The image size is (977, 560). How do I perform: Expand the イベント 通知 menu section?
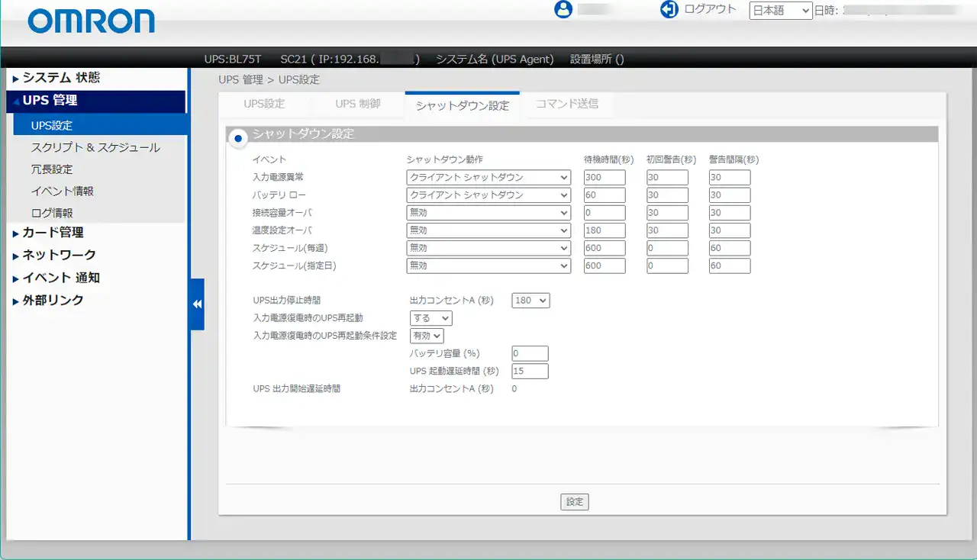click(x=61, y=278)
